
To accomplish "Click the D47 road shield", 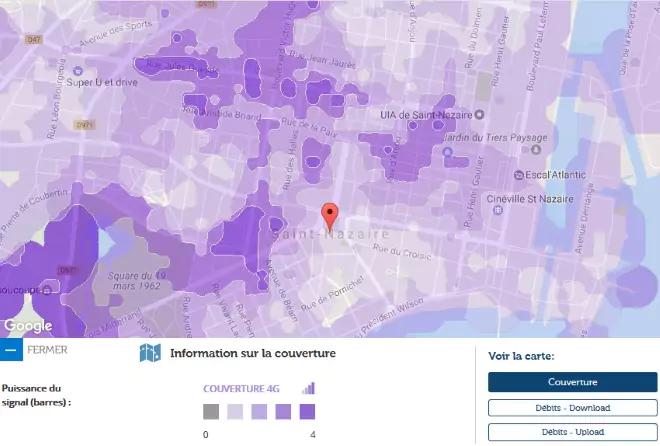I will coord(34,40).
